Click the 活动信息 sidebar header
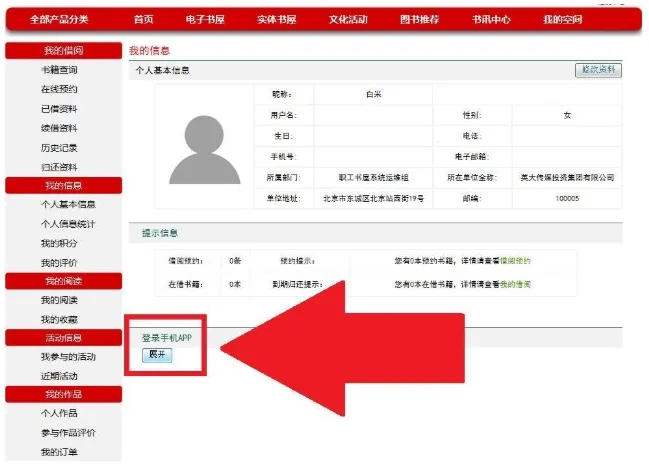 coord(63,338)
